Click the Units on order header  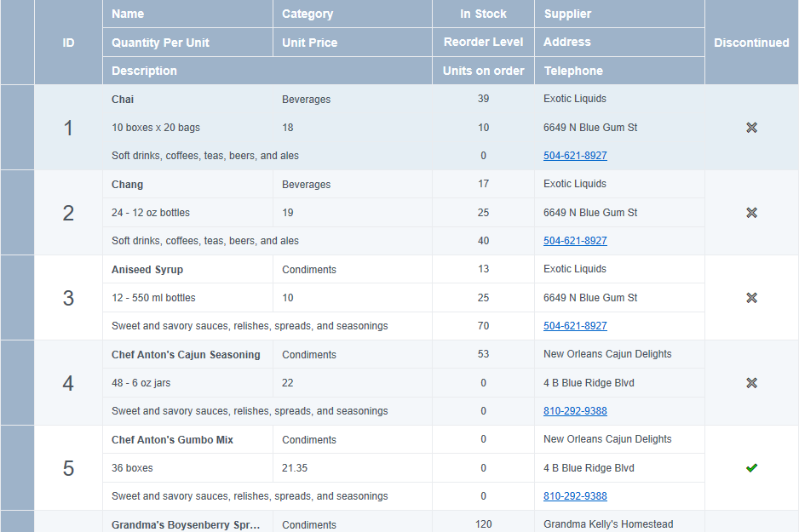click(483, 71)
